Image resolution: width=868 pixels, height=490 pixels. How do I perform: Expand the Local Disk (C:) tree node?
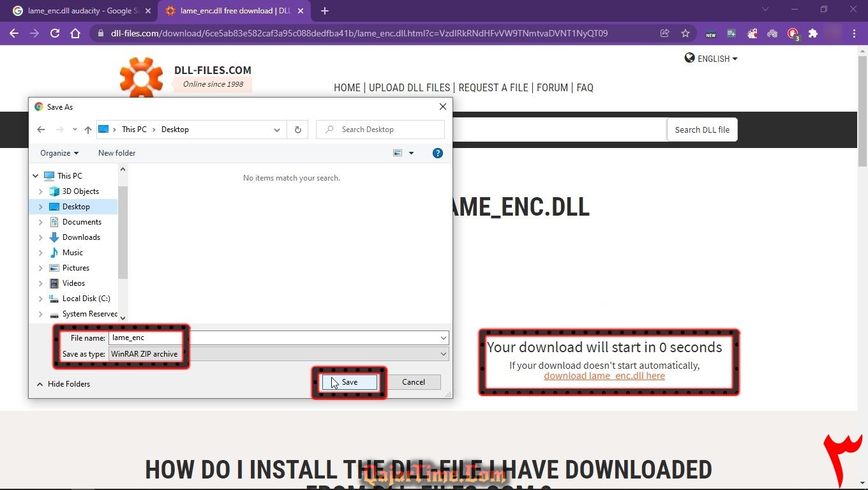pos(41,299)
